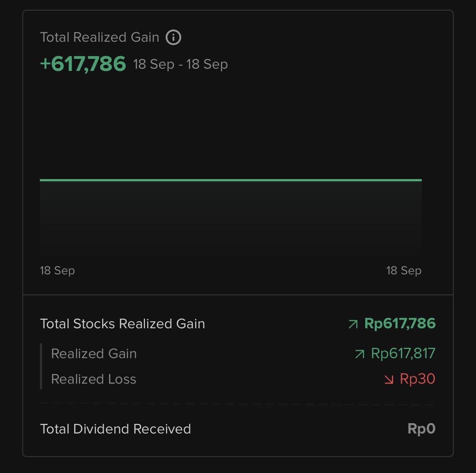
Task: Click the left 18 Sep axis label
Action: [x=57, y=270]
